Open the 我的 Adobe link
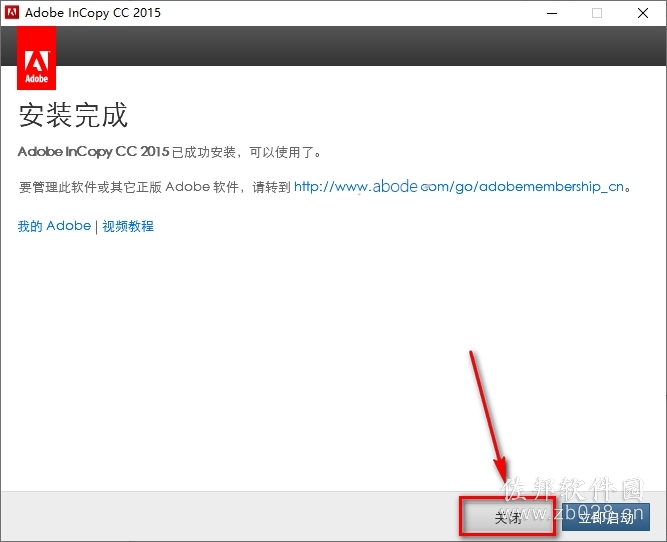The width and height of the screenshot is (667, 542). click(54, 226)
